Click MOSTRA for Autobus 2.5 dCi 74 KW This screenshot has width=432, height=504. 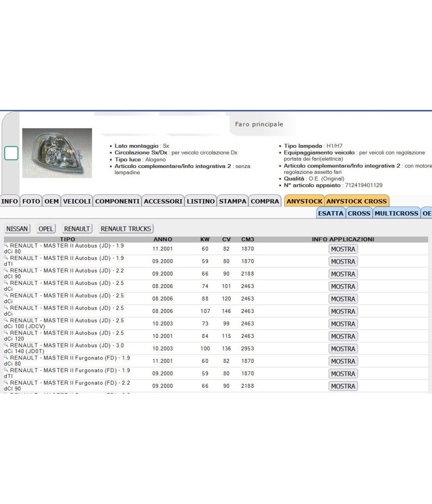343,287
